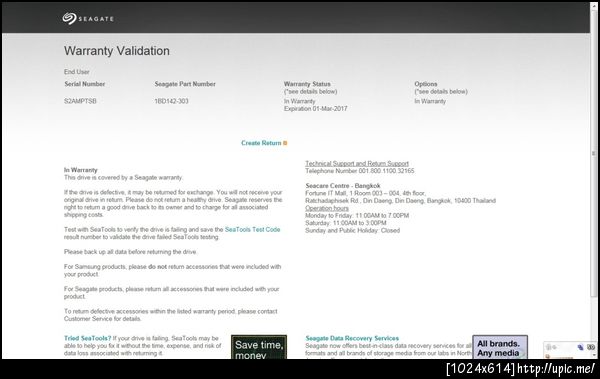Viewport: 600px width, 379px height.
Task: Click telephone number 001.800.1100.32165
Action: [x=386, y=171]
